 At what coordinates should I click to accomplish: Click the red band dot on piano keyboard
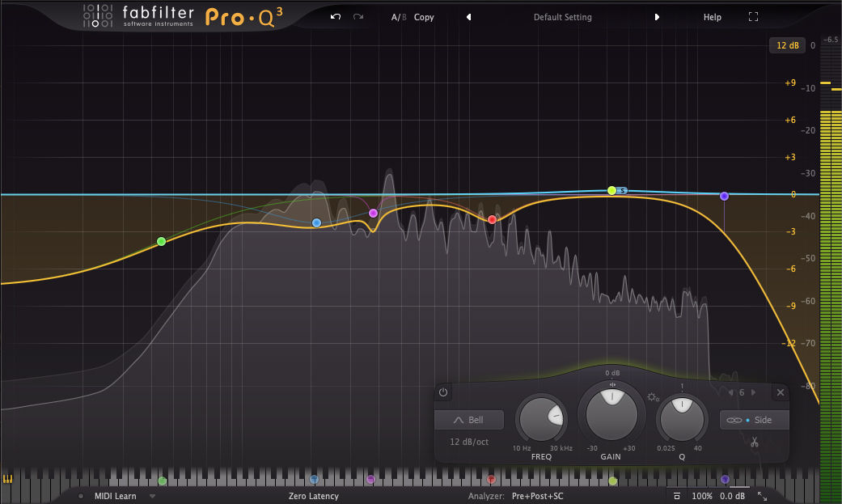coord(491,479)
